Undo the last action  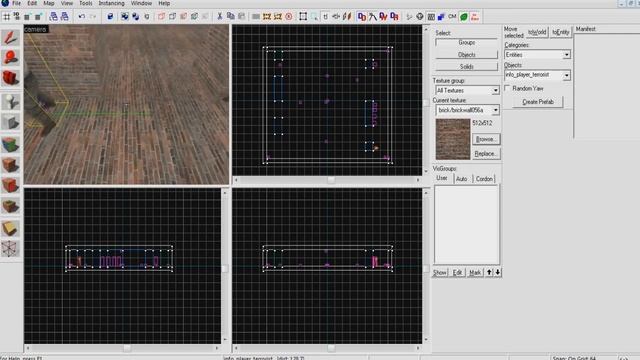point(82,17)
